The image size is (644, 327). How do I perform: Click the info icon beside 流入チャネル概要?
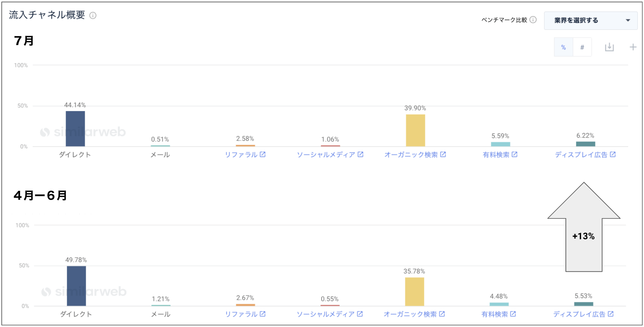(x=93, y=15)
